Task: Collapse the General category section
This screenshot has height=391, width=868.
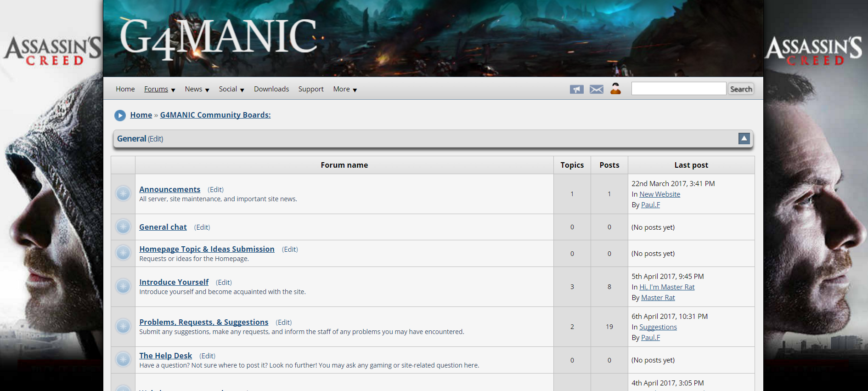Action: tap(744, 138)
